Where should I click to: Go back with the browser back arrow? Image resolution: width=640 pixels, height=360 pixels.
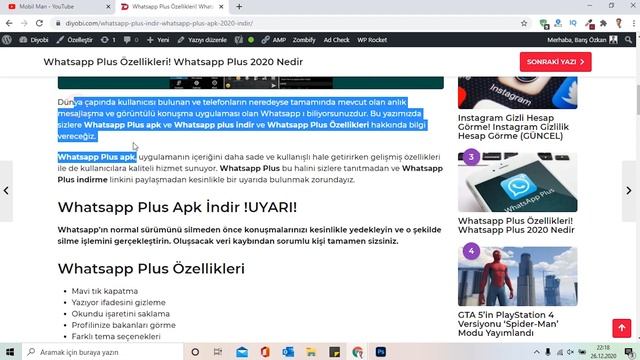click(x=9, y=23)
